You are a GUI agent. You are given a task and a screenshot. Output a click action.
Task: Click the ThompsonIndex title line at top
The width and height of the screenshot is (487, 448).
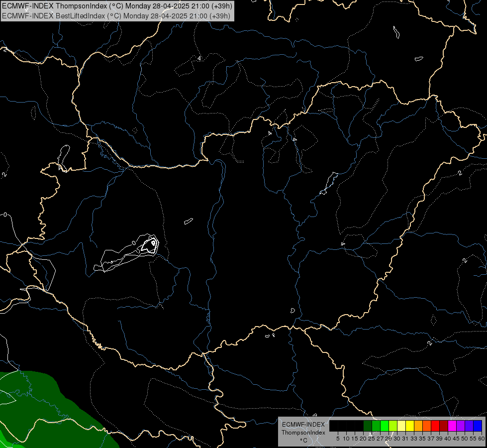click(117, 6)
